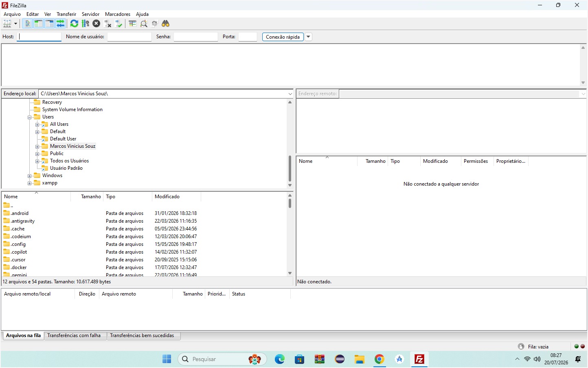
Task: Open the binoculars file search tool
Action: pyautogui.click(x=165, y=24)
